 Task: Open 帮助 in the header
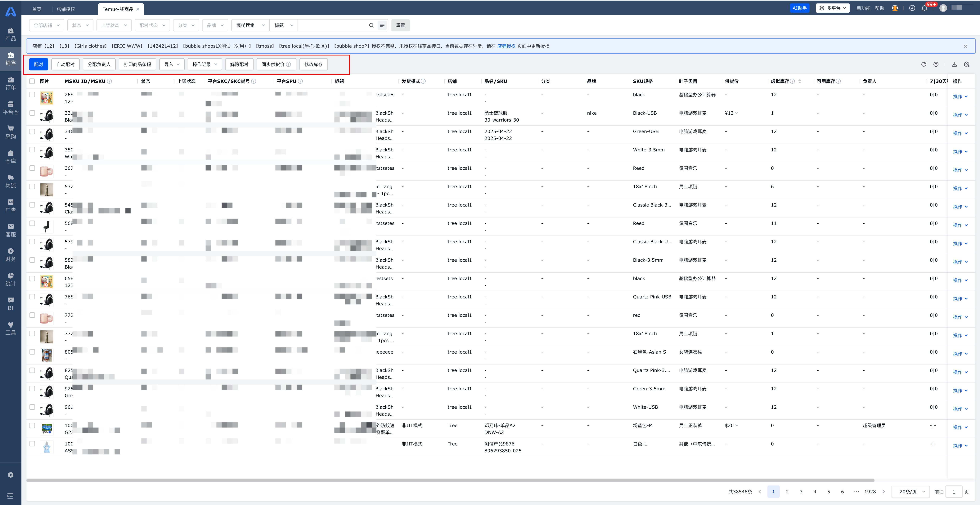coord(879,8)
